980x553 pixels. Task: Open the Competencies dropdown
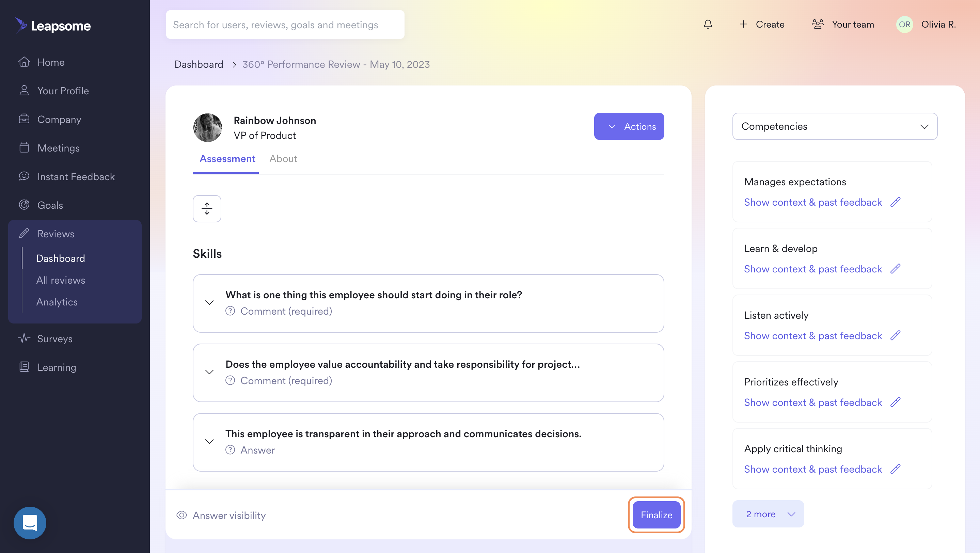(835, 126)
